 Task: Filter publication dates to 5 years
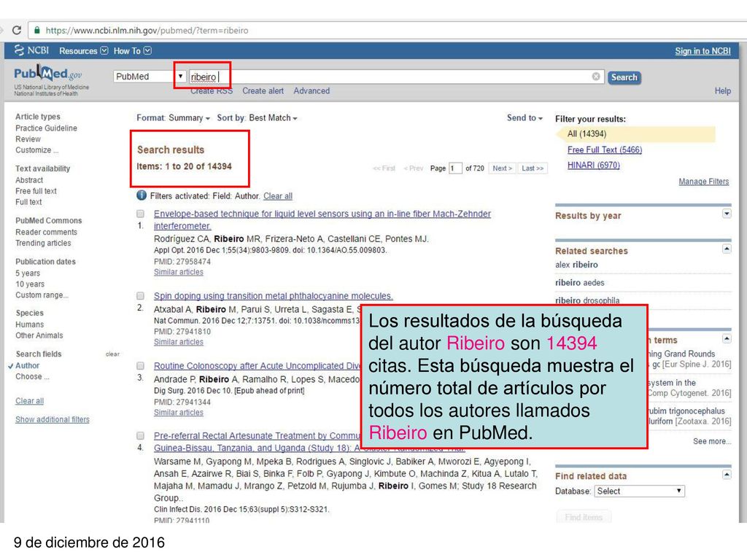pos(28,273)
